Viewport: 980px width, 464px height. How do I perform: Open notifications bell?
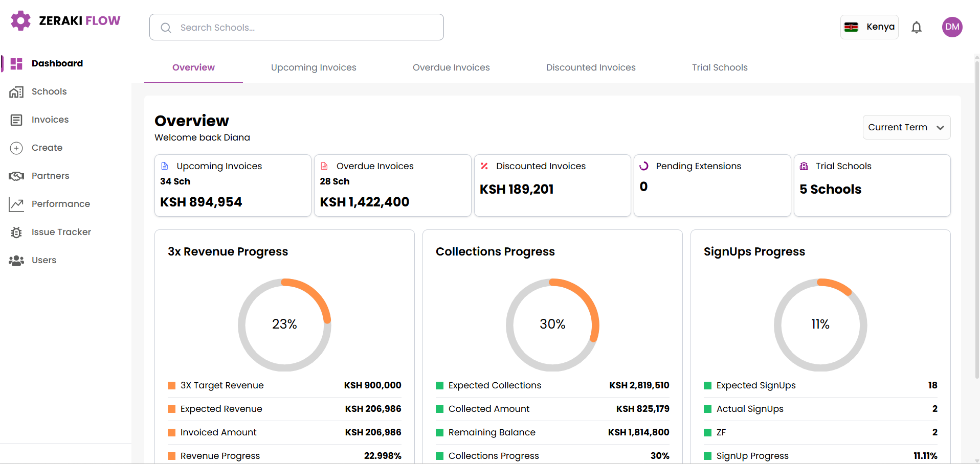coord(917,27)
